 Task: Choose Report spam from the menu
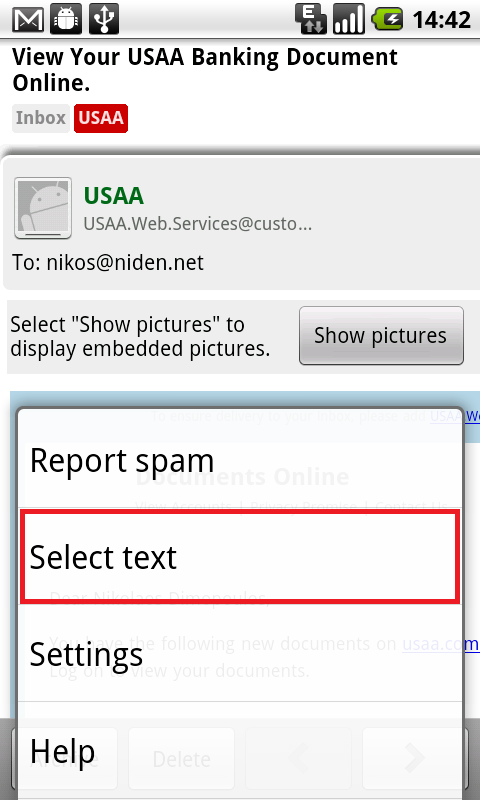[x=240, y=461]
